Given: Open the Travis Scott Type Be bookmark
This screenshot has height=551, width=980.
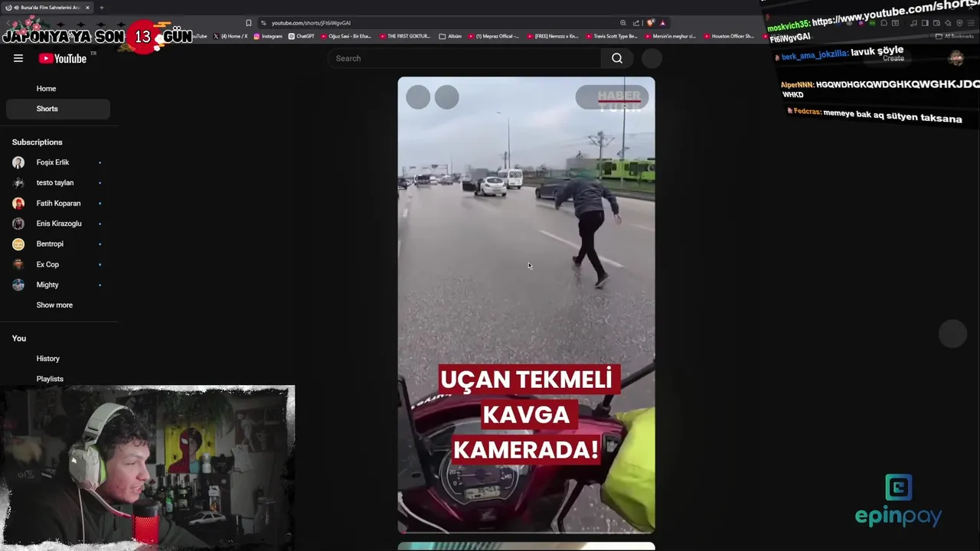Looking at the screenshot, I should click(612, 36).
